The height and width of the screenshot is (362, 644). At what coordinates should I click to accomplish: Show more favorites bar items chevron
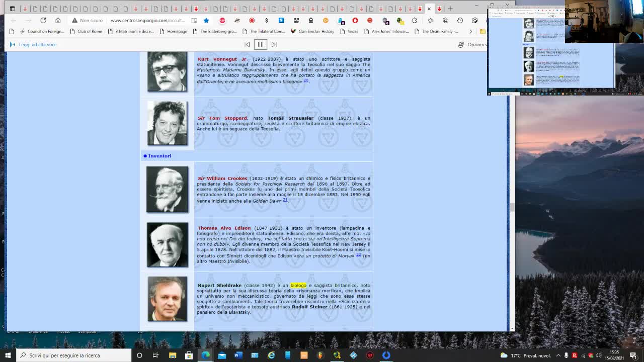pyautogui.click(x=470, y=31)
